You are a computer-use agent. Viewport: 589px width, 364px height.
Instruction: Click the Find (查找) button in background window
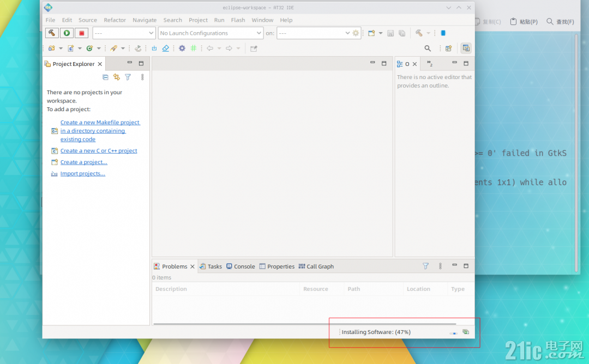pos(560,22)
